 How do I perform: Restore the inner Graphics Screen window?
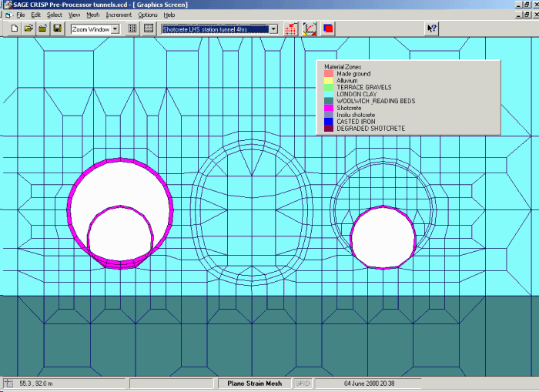(527, 15)
